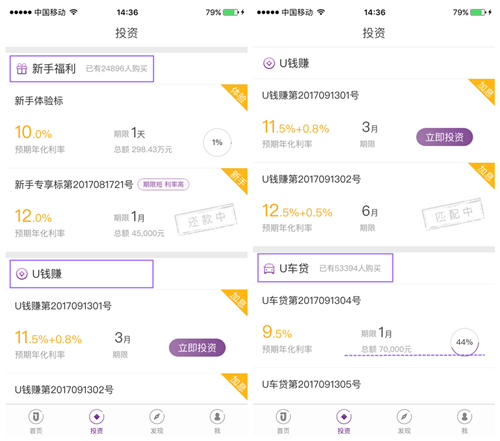
Task: Open the 新手体验标 product entry
Action: click(127, 126)
